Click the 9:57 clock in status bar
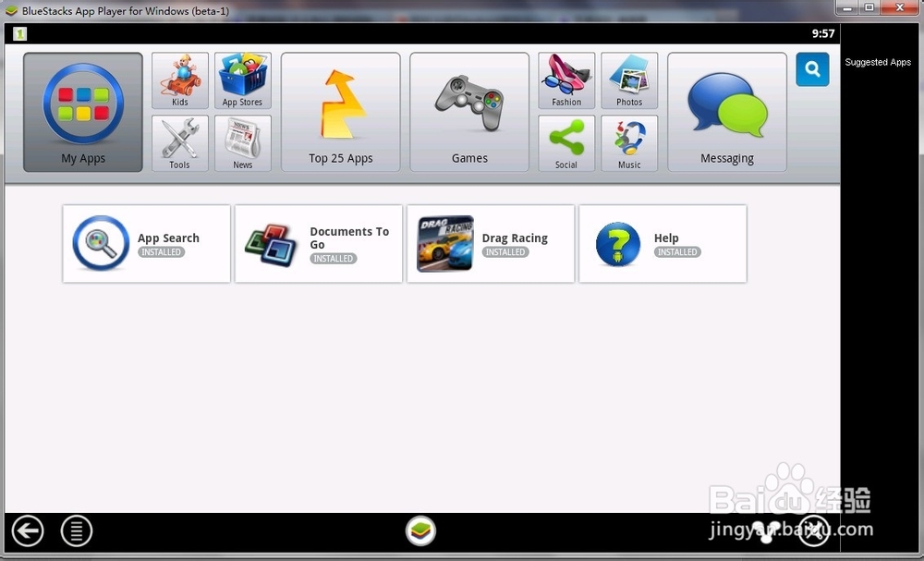The height and width of the screenshot is (561, 924). point(823,33)
